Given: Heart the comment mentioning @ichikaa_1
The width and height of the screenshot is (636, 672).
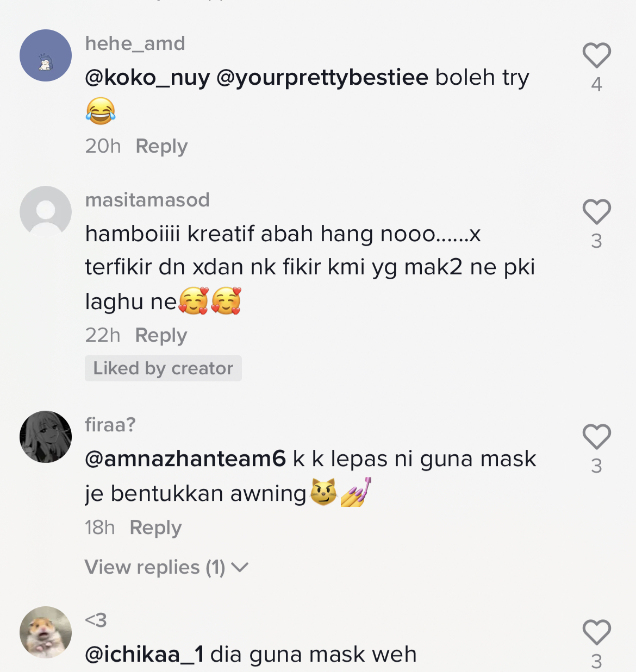Looking at the screenshot, I should (x=596, y=632).
